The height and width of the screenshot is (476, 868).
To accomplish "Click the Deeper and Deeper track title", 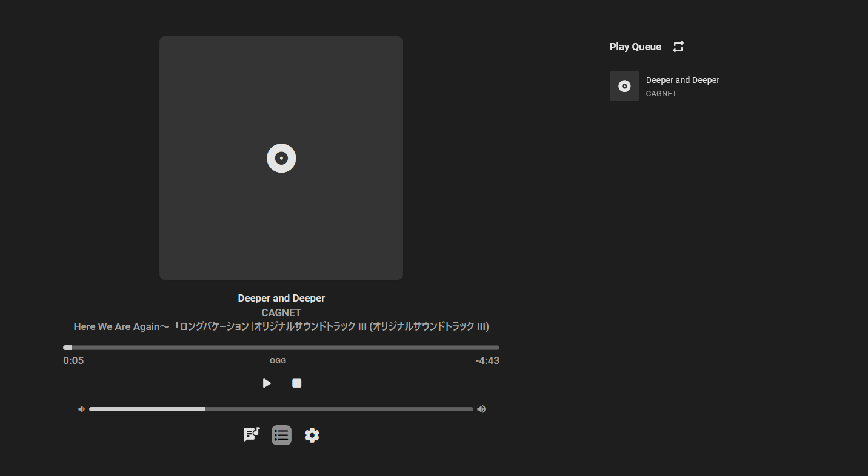I will [281, 297].
